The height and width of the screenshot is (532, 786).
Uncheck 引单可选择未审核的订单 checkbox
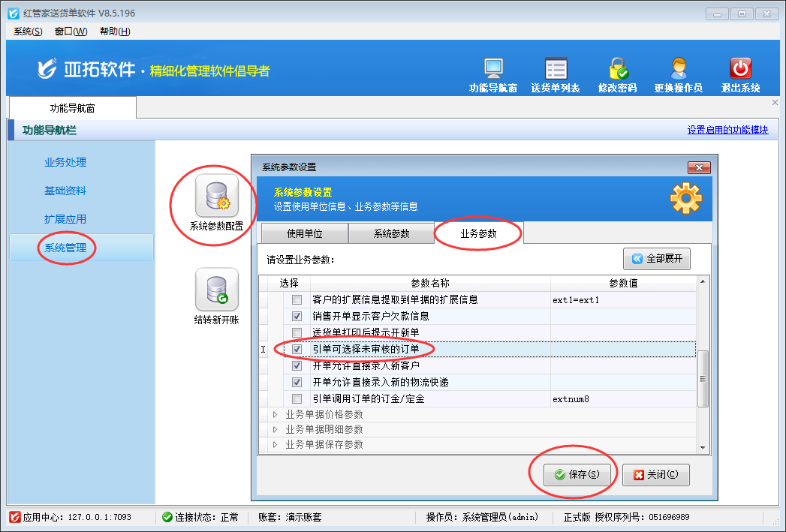[297, 350]
